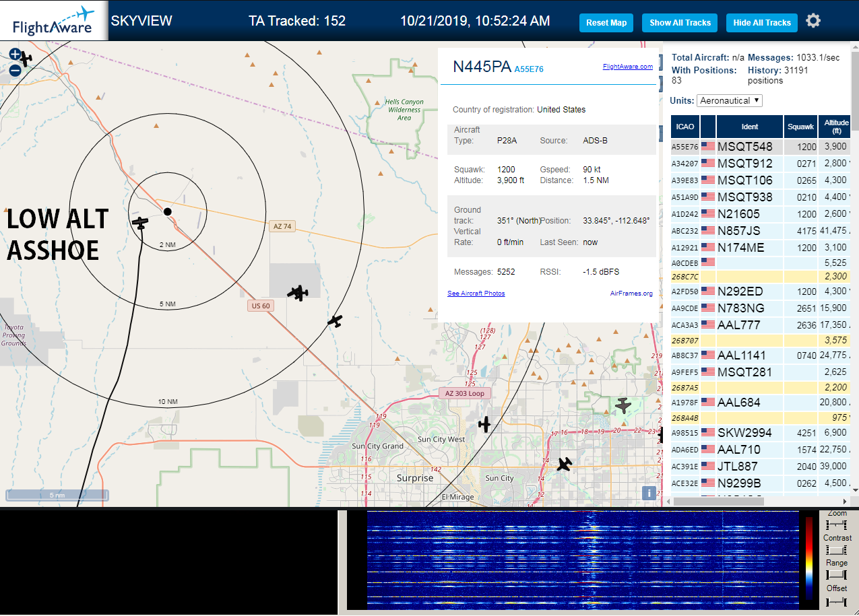The width and height of the screenshot is (859, 616).
Task: Click US flag in AAL1141 row
Action: click(x=708, y=355)
